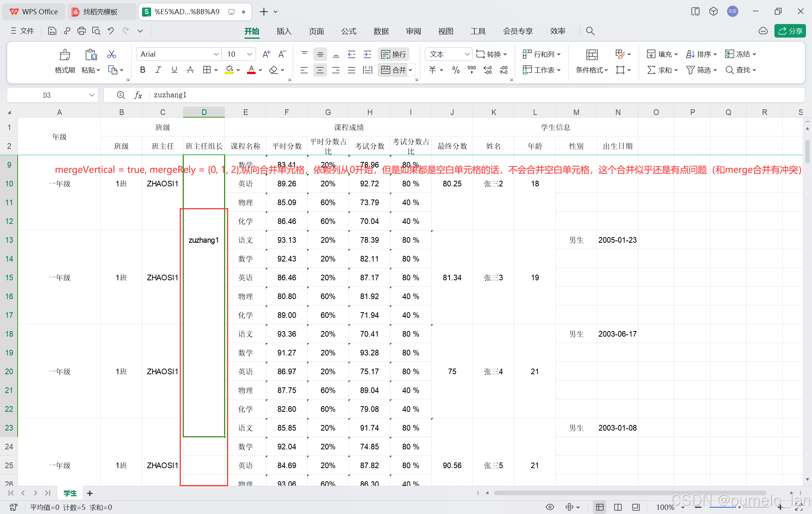Toggle italic formatting
The width and height of the screenshot is (812, 514).
point(158,70)
